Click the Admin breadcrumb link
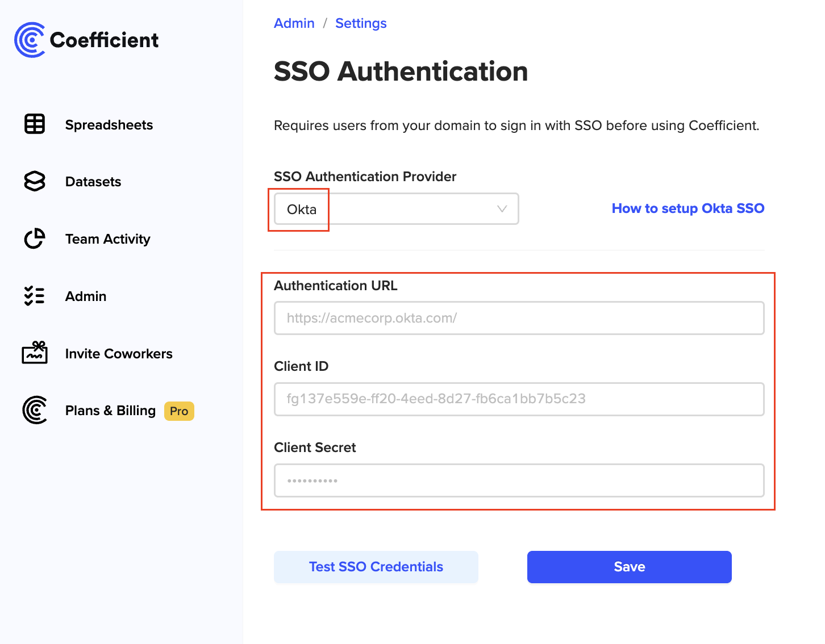825x644 pixels. click(294, 23)
